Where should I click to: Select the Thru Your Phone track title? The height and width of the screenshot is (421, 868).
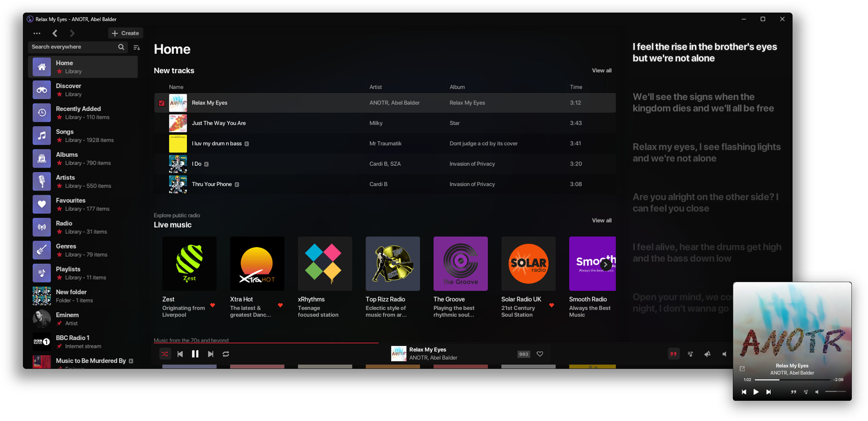pyautogui.click(x=211, y=184)
